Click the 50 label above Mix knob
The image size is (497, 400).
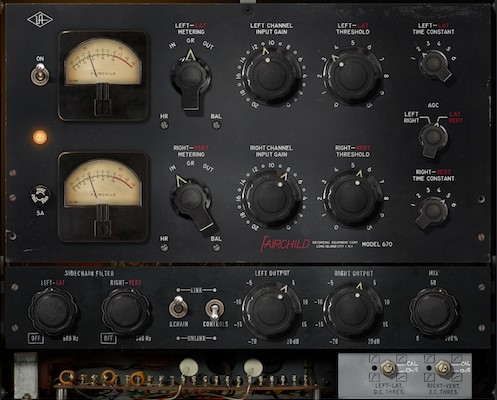coord(433,283)
